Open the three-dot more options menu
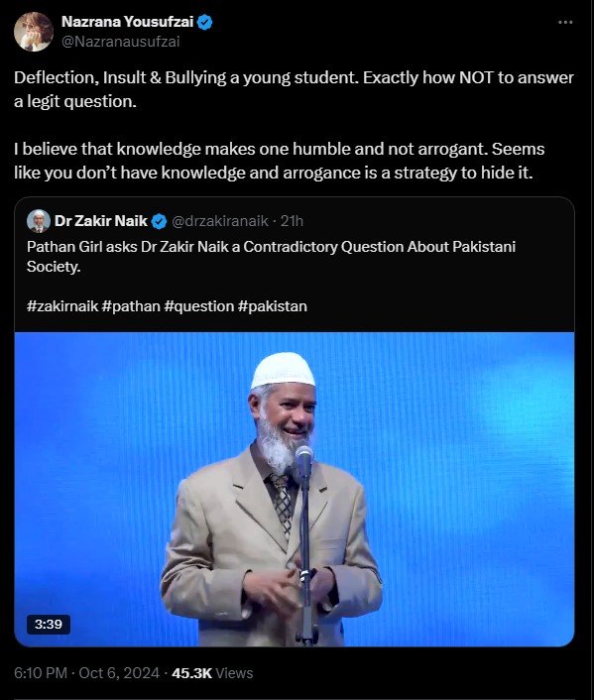 [x=565, y=22]
